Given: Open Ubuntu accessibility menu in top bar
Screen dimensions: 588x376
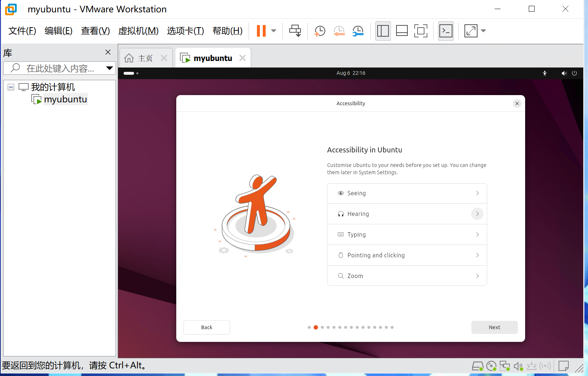Looking at the screenshot, I should pos(545,73).
